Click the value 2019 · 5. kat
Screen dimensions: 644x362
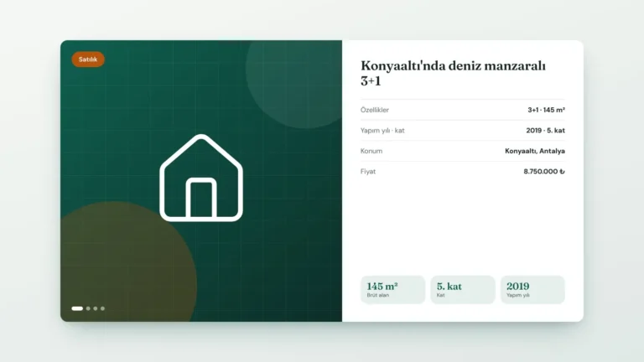[x=545, y=131]
